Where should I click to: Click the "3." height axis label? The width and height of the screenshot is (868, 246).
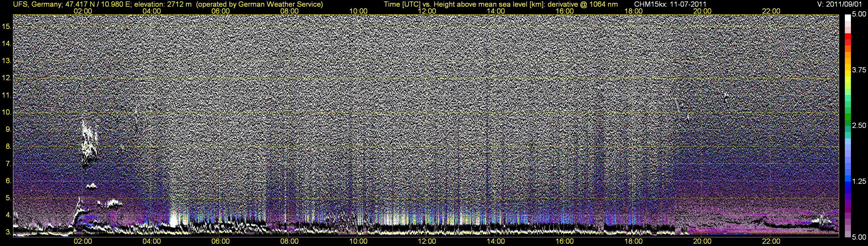[x=9, y=232]
